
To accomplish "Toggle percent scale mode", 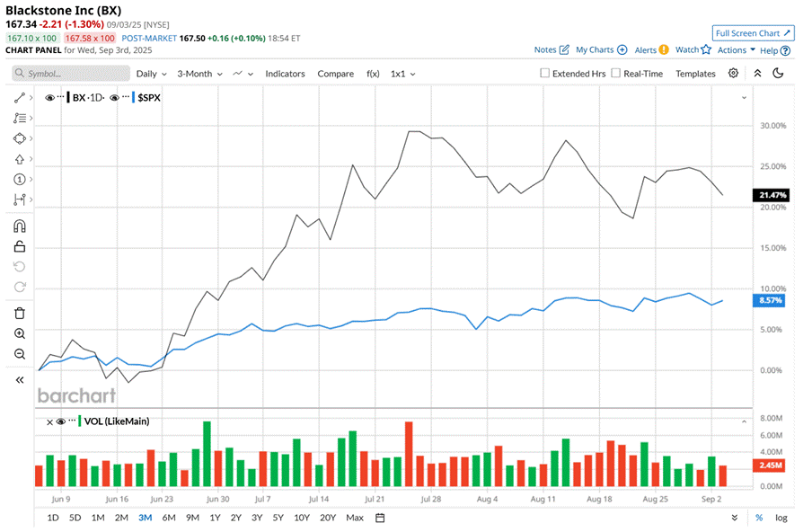I will 759,518.
